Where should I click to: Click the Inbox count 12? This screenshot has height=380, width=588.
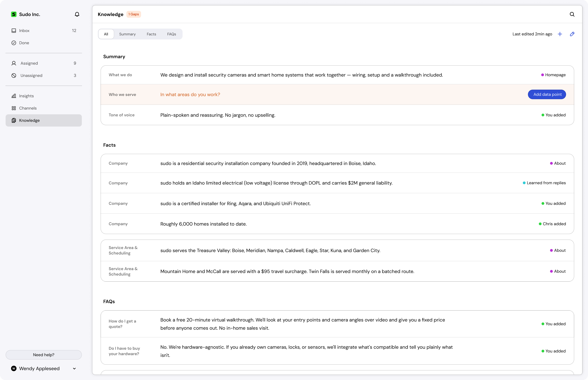pos(74,31)
